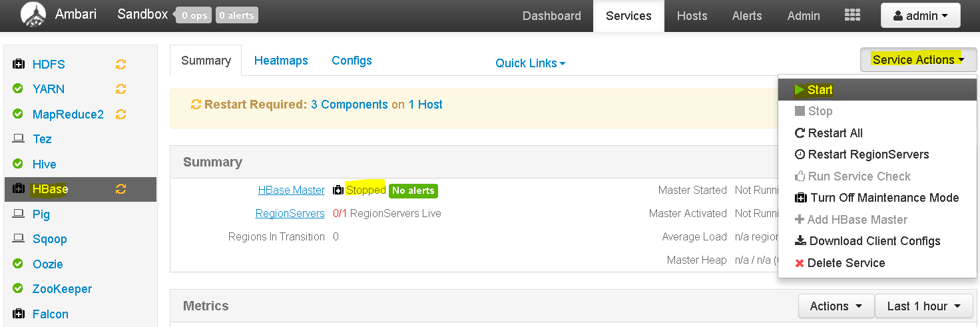Select ZooKeeper in the services list

62,289
